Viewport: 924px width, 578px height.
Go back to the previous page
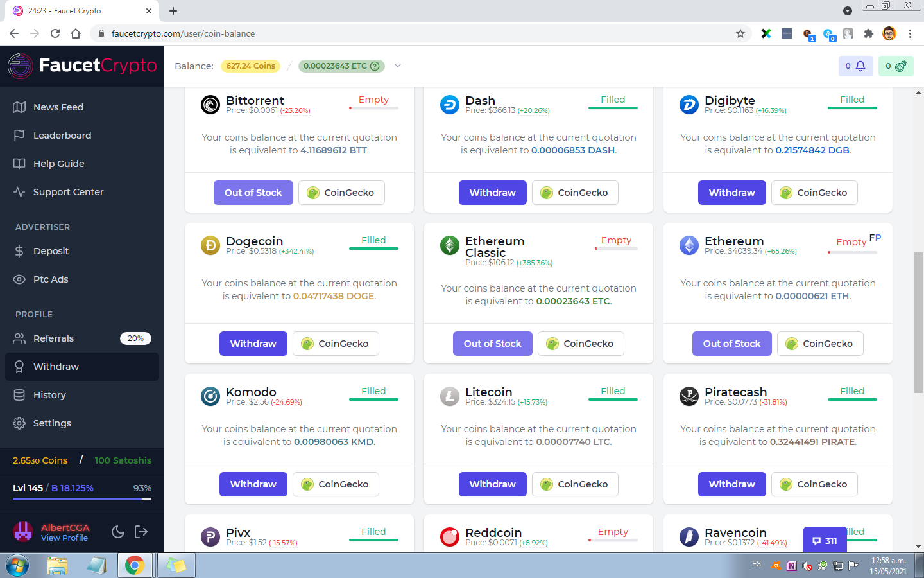14,33
